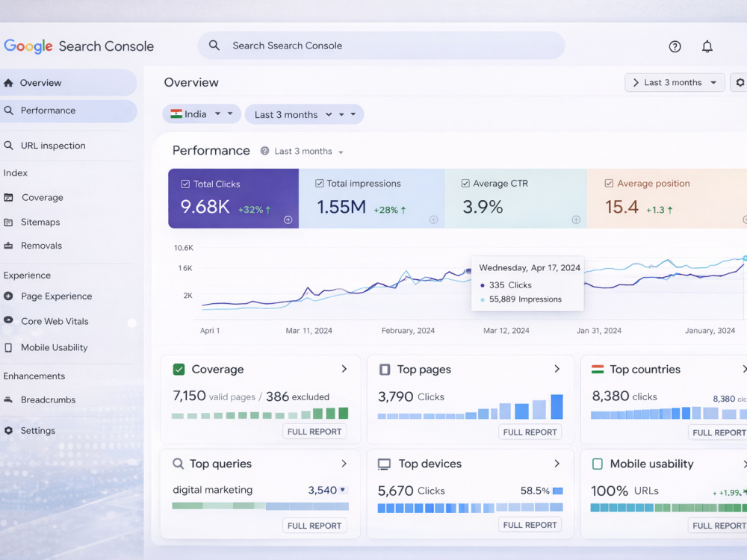
Task: Open FULL REPORT for Top pages
Action: pos(530,432)
